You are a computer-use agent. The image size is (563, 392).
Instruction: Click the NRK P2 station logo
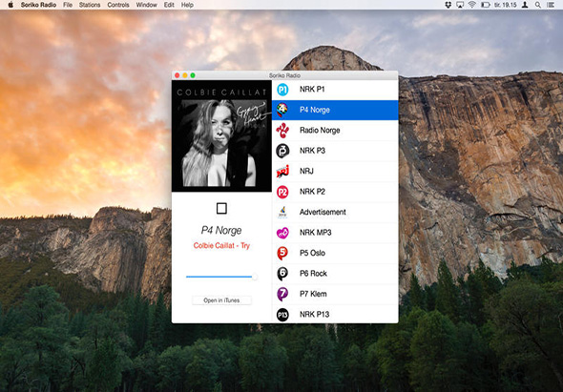[282, 192]
